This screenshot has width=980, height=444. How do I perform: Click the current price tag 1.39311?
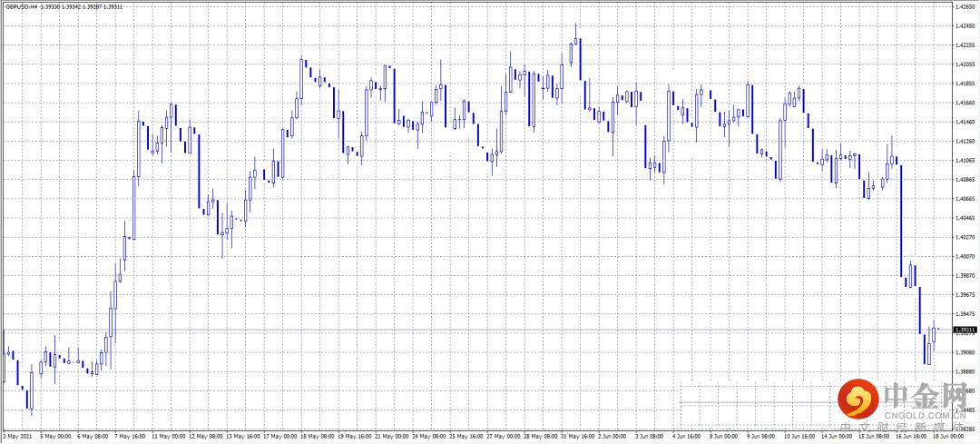[x=965, y=329]
